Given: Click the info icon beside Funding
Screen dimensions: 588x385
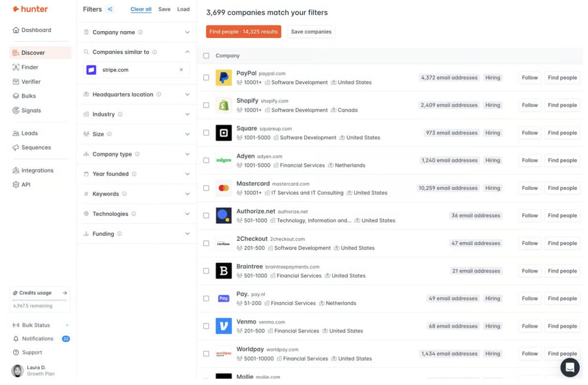Looking at the screenshot, I should point(119,234).
